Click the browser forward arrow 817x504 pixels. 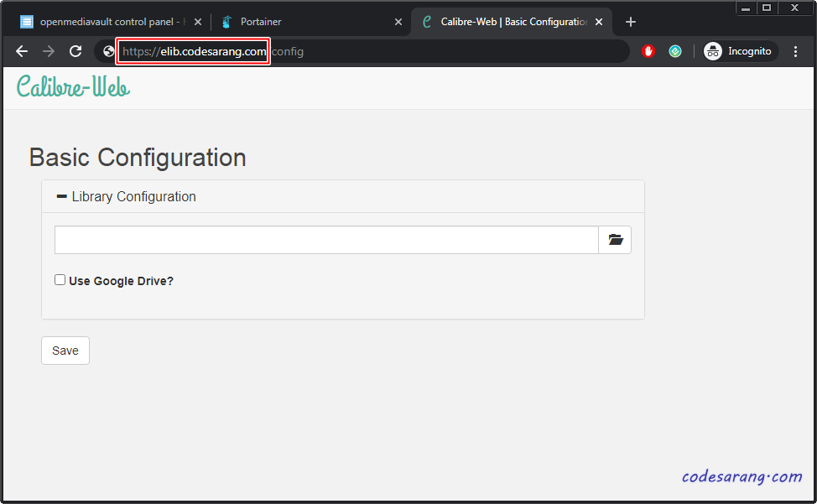point(49,51)
